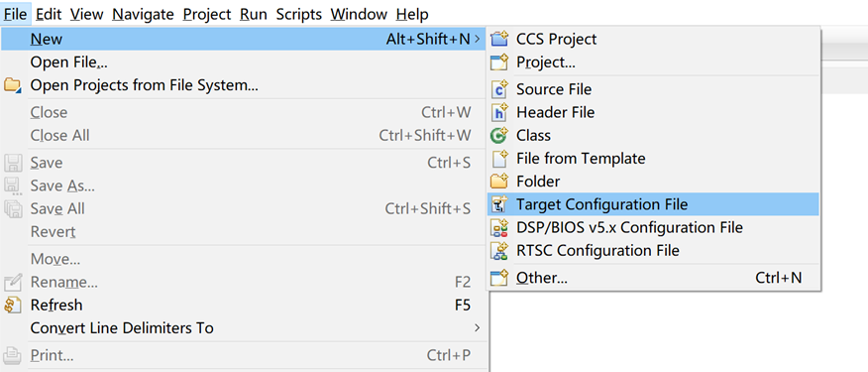This screenshot has width=868, height=372.
Task: Open the Navigate menu
Action: pyautogui.click(x=143, y=13)
